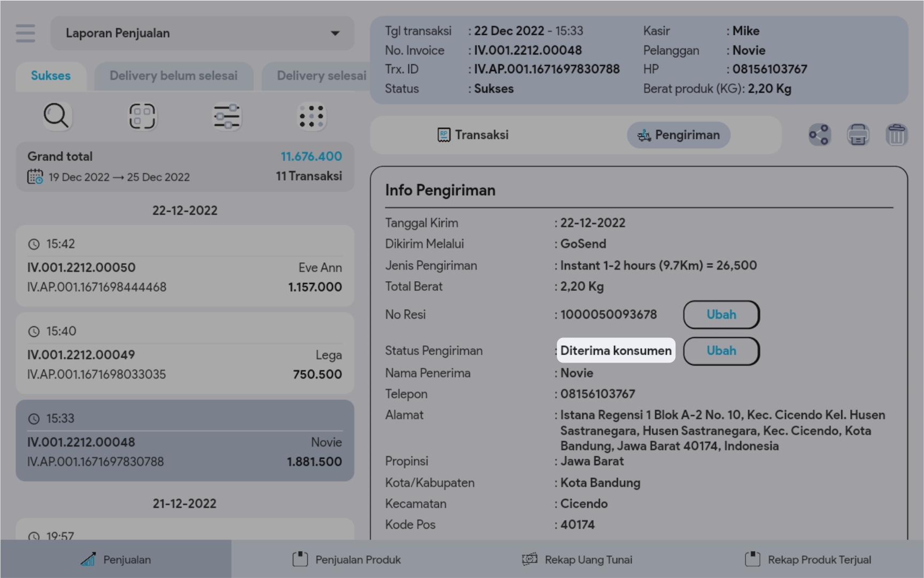Select the Sukses tab

pos(51,76)
